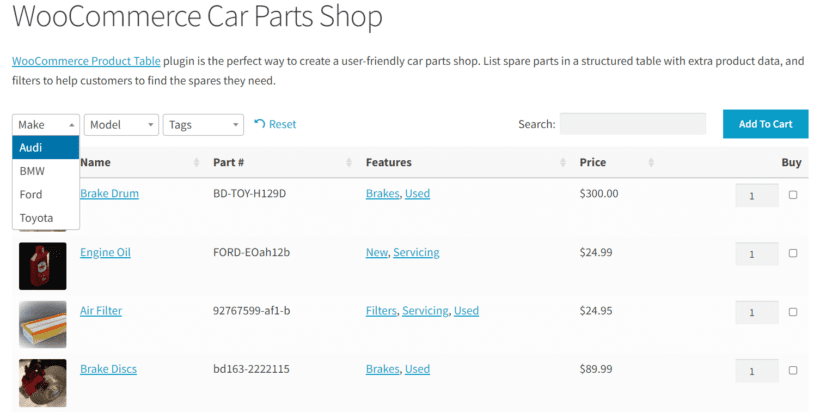
Task: Focus the Search input field
Action: tap(633, 124)
